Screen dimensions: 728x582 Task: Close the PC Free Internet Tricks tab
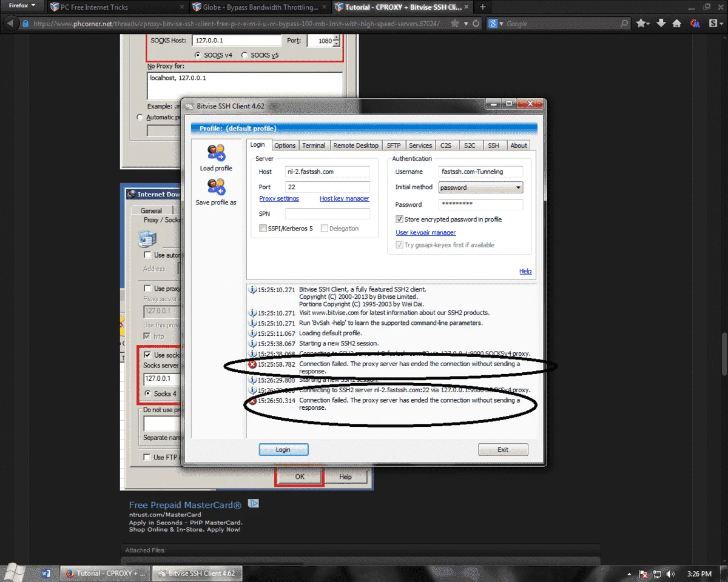tap(182, 7)
